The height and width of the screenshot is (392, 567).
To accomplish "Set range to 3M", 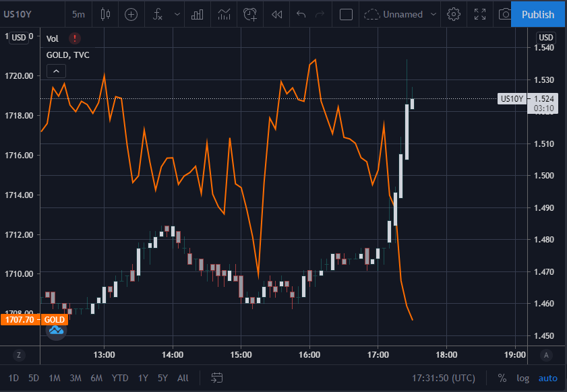I will (x=76, y=378).
